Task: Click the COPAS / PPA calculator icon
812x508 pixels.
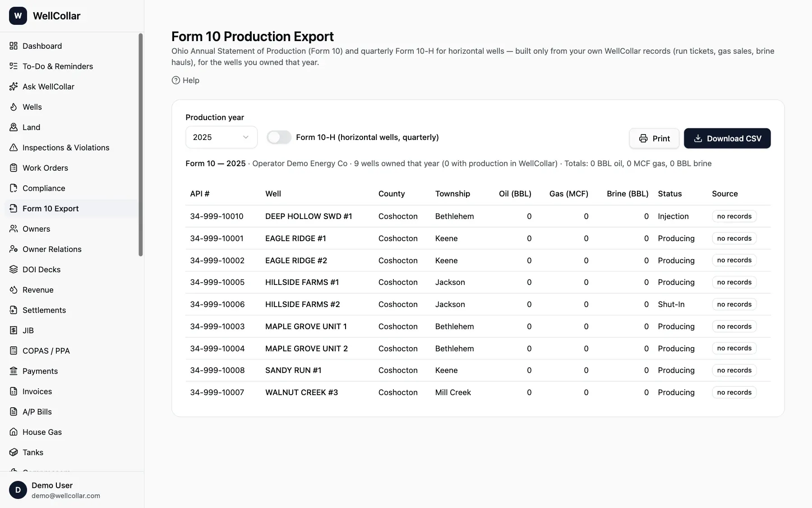Action: [x=14, y=351]
